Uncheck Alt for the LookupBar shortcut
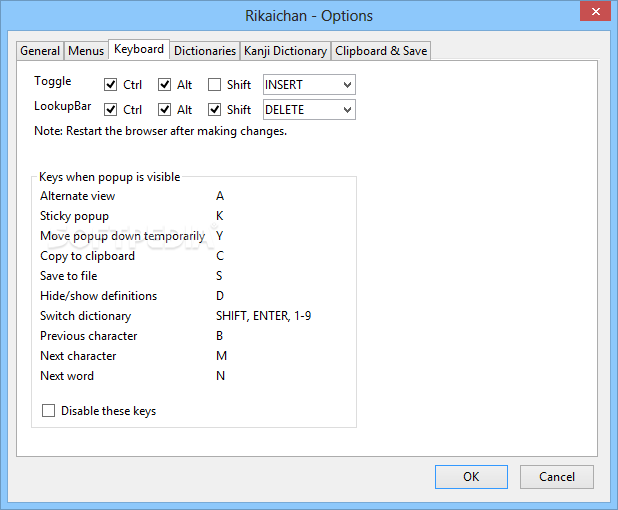 click(164, 110)
